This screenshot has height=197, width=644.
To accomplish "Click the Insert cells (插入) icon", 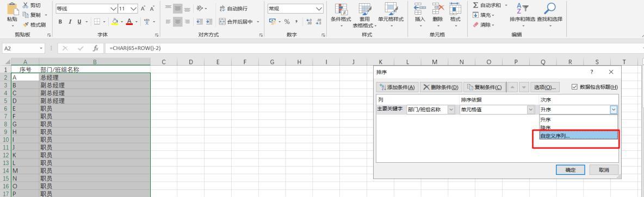I will point(420,9).
